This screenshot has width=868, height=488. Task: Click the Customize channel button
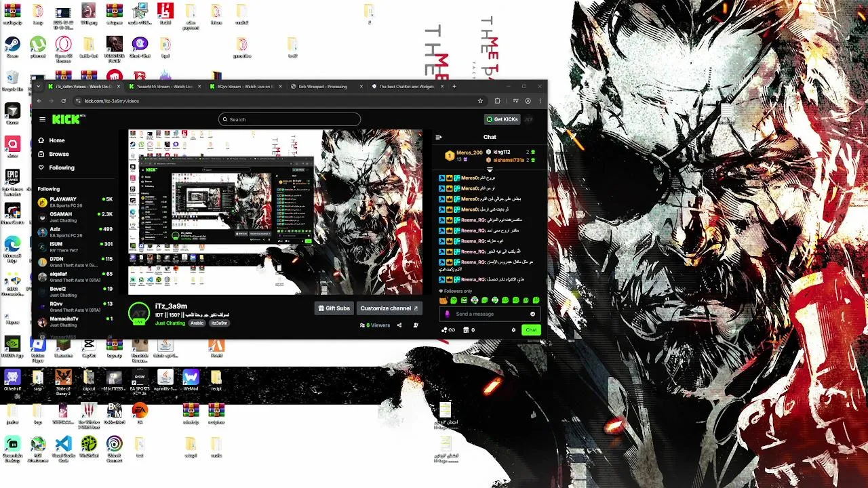coord(389,308)
